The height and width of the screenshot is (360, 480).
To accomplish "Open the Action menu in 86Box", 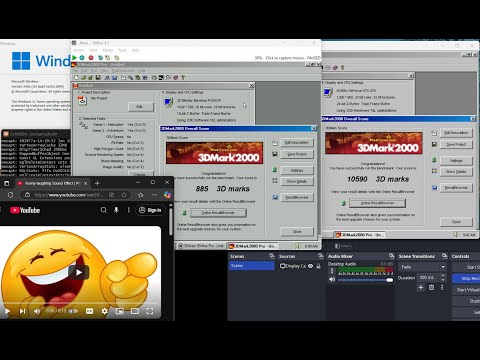I will tap(79, 50).
